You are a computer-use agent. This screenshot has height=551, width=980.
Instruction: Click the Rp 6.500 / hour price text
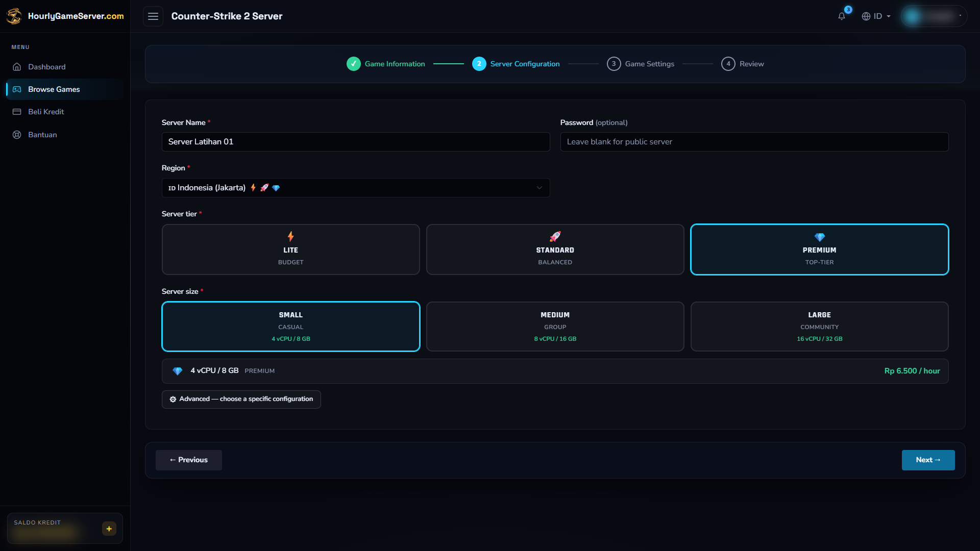click(912, 371)
